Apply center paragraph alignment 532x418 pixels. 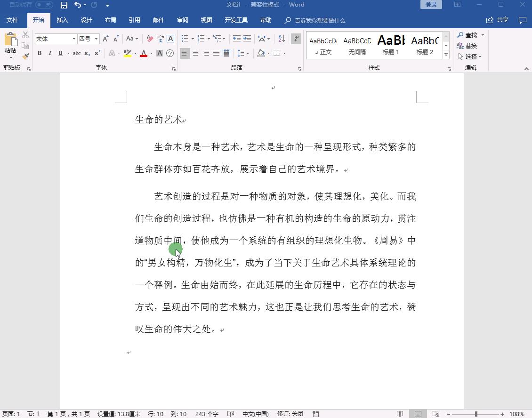(x=195, y=53)
